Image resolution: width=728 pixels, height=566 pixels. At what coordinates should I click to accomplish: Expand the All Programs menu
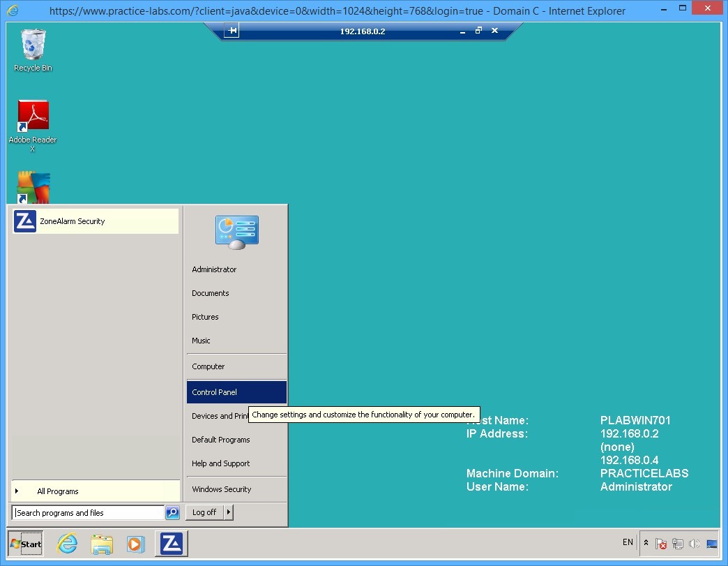click(x=59, y=491)
